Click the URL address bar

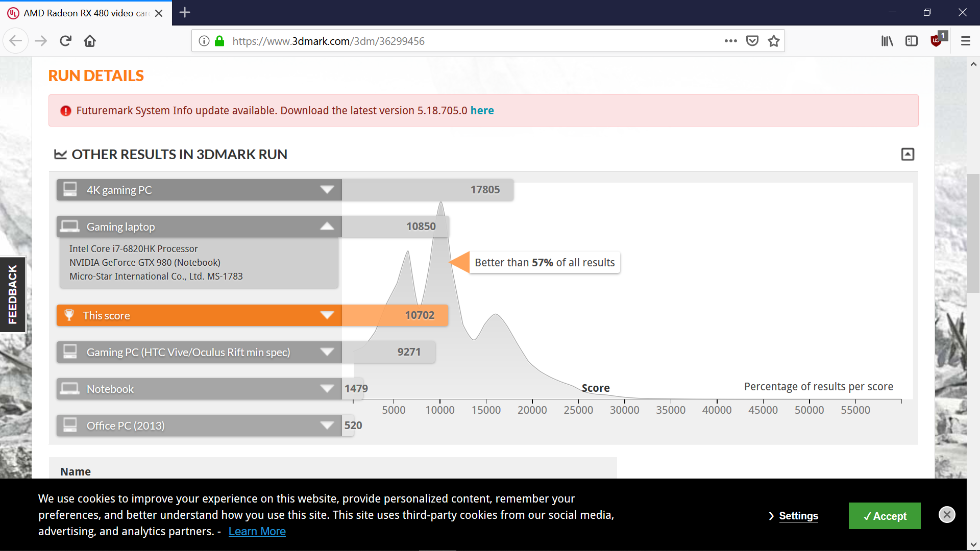[x=459, y=41]
